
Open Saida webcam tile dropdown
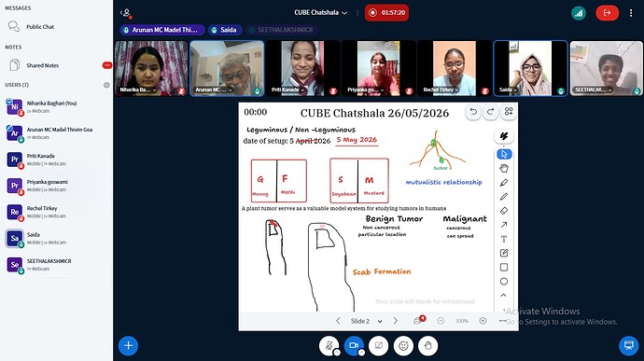[x=508, y=90]
